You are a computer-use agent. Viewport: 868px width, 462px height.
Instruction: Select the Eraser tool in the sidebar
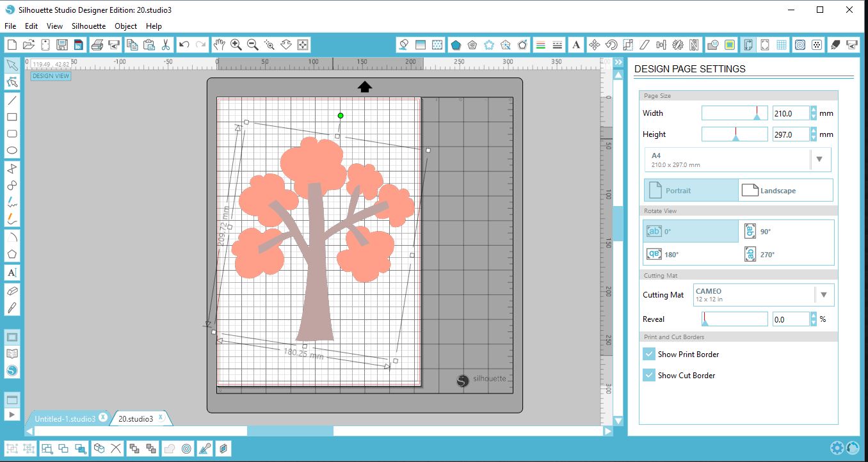tap(12, 290)
